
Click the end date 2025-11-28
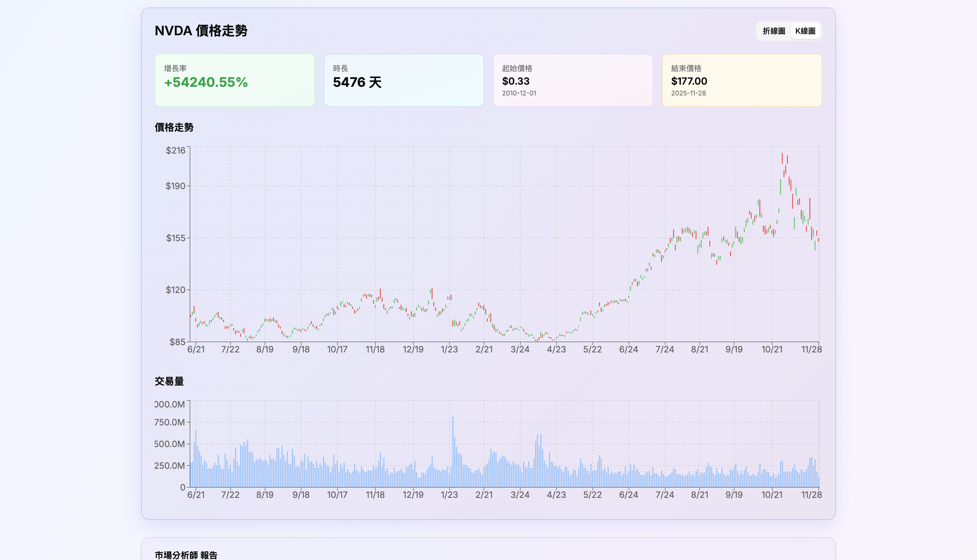[689, 93]
